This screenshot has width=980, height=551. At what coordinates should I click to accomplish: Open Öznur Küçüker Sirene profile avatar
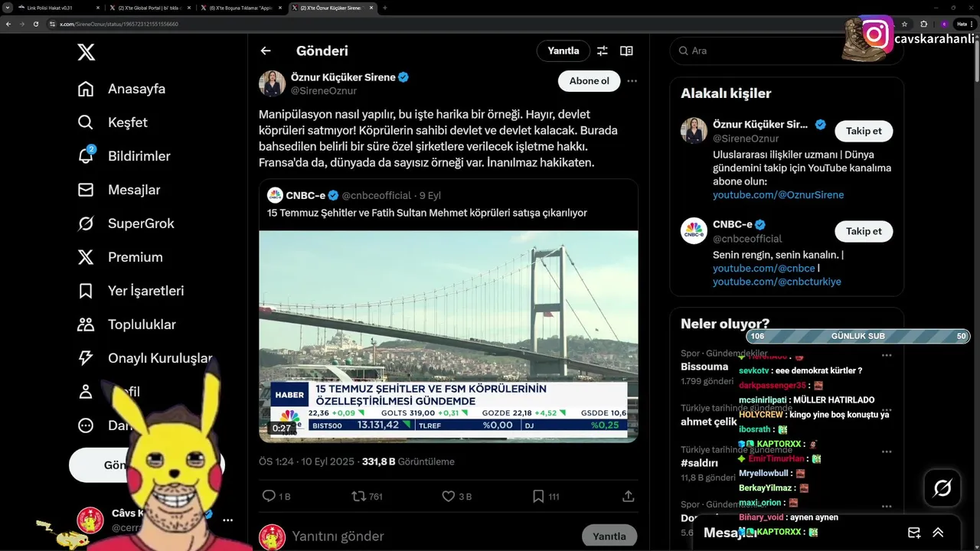[272, 83]
